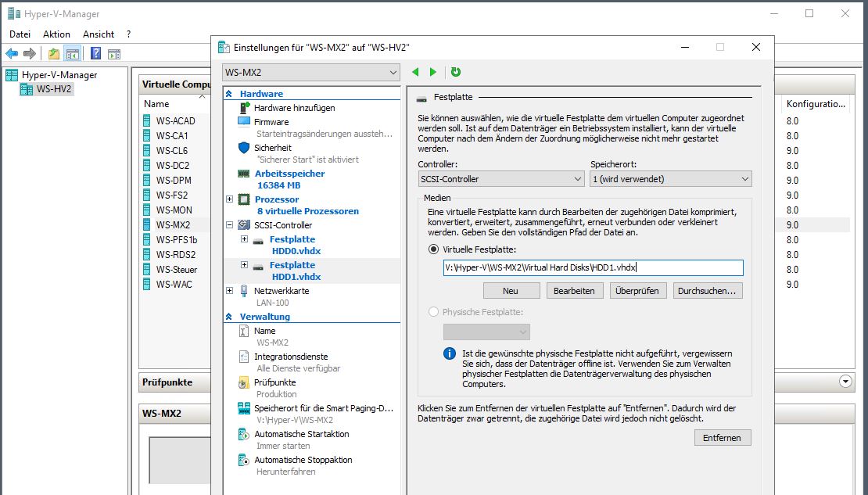The height and width of the screenshot is (495, 868).
Task: Expand the HDD0.vhdx Festplatte node
Action: [x=244, y=239]
